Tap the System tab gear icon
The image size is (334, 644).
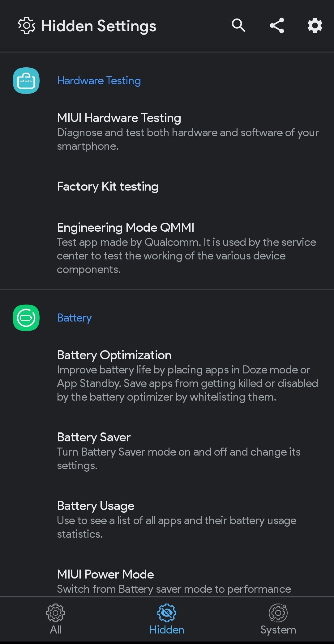pos(278,613)
